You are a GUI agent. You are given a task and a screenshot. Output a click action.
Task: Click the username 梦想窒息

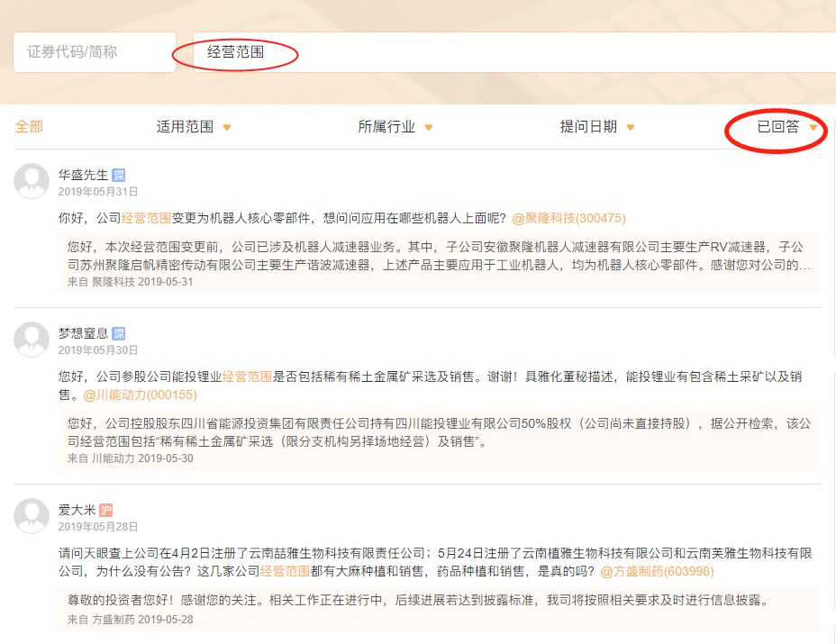[83, 333]
